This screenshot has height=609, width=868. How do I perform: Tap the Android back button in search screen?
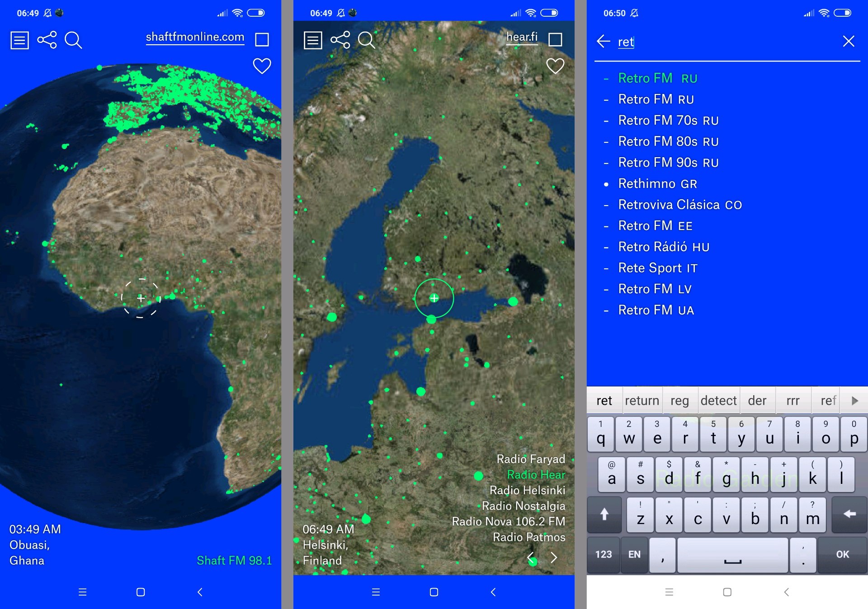tap(786, 592)
